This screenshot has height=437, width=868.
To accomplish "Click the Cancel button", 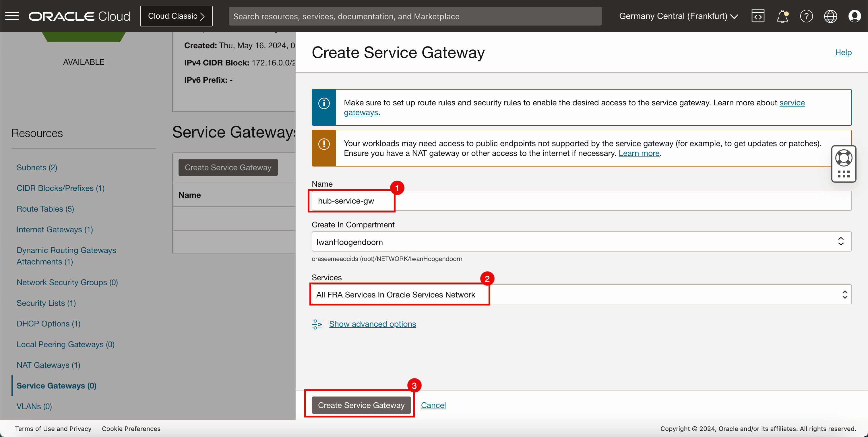I will click(x=433, y=405).
